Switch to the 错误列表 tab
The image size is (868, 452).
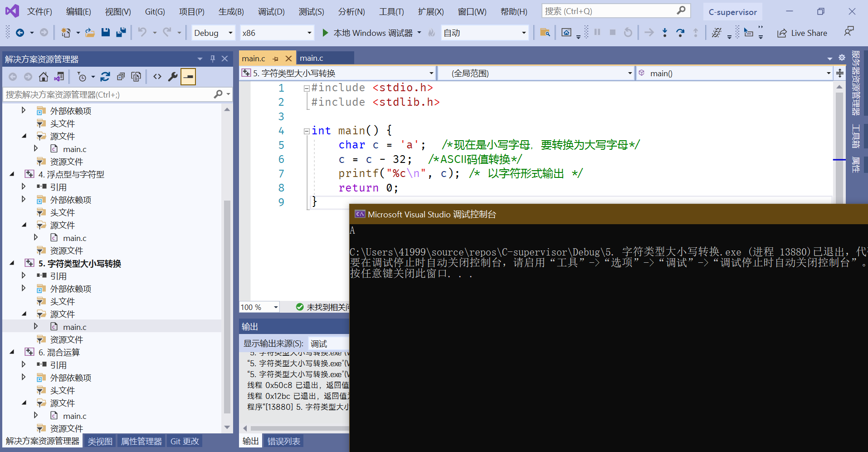coord(283,441)
